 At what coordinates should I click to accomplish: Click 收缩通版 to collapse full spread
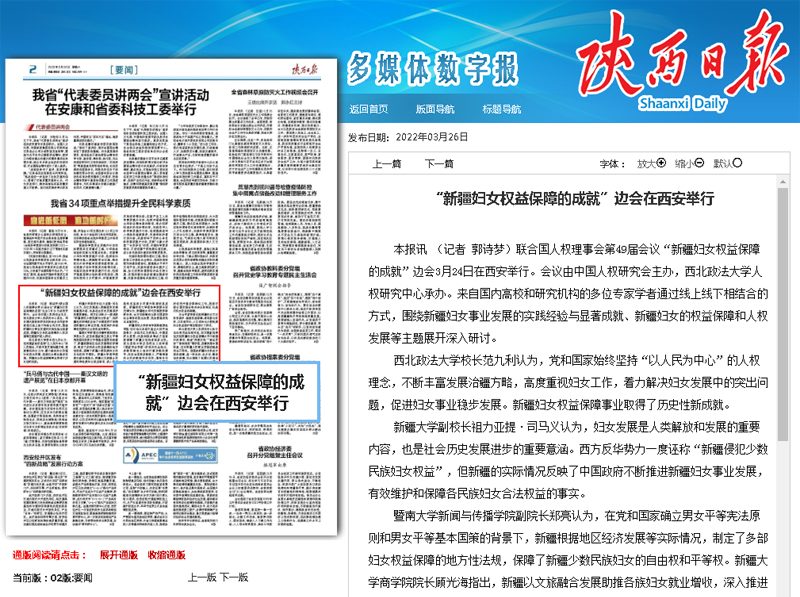coord(166,555)
